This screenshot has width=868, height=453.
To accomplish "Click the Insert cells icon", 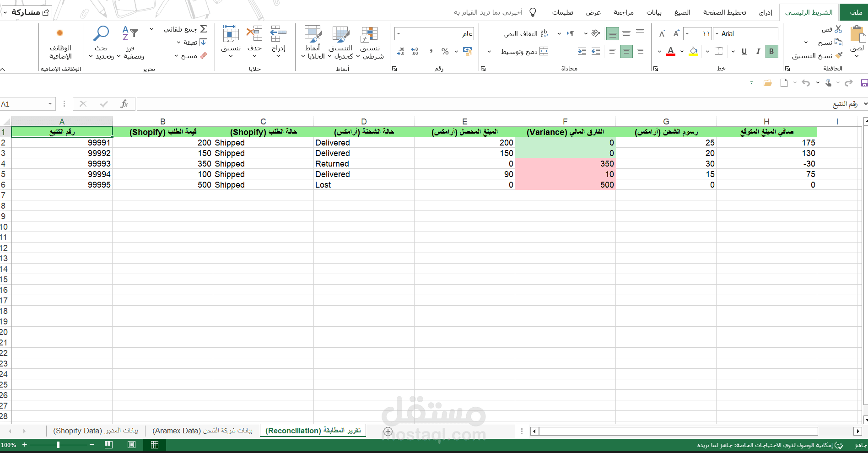I will tap(278, 34).
